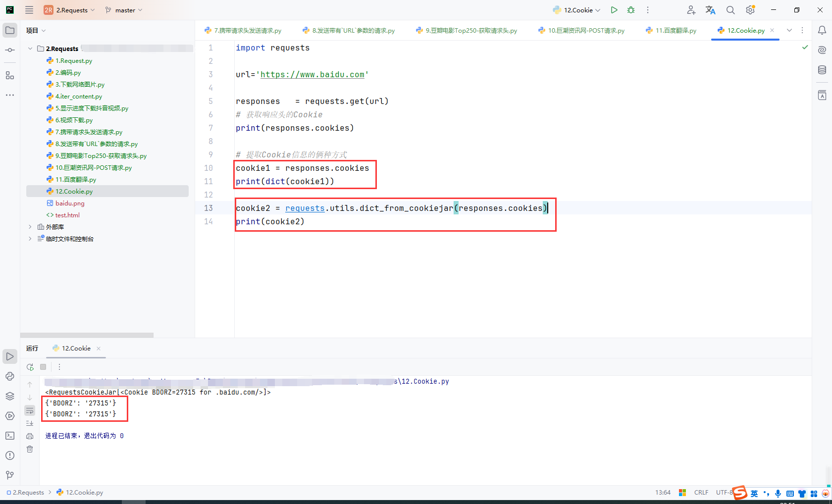The width and height of the screenshot is (832, 504).
Task: Click the project tree horizontal scrollbar
Action: pos(87,335)
